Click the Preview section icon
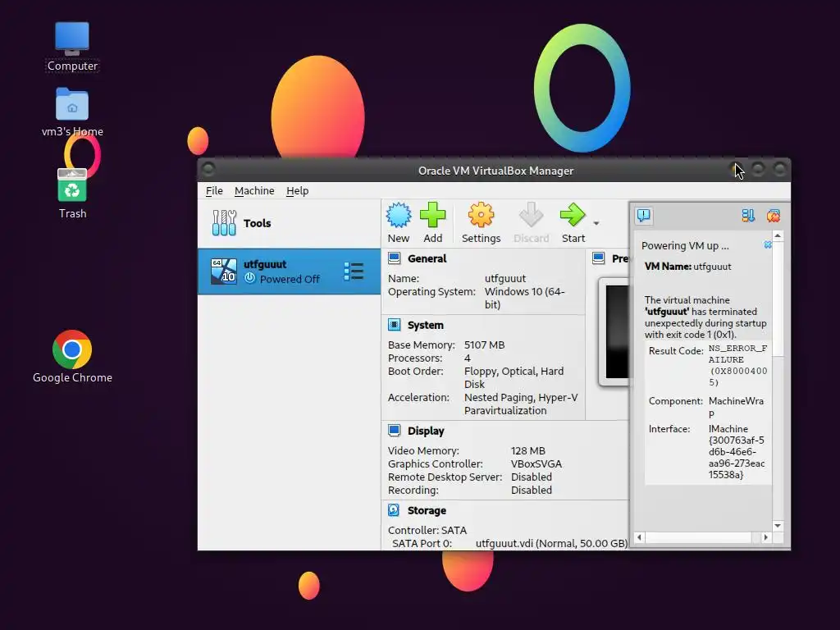840x630 pixels. 598,258
